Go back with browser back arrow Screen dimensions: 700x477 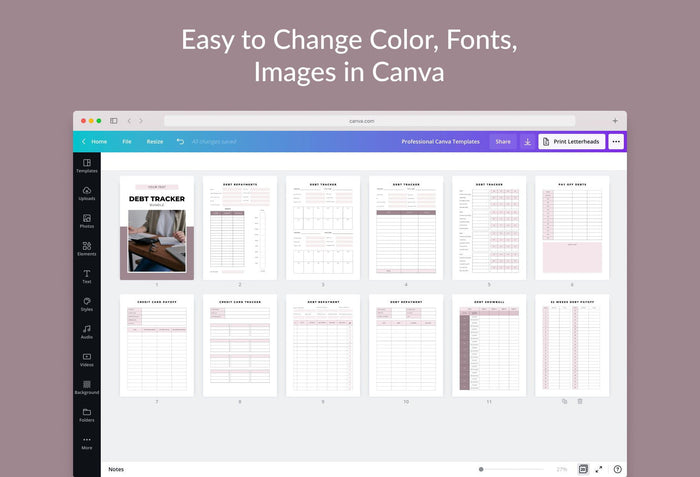pyautogui.click(x=129, y=121)
